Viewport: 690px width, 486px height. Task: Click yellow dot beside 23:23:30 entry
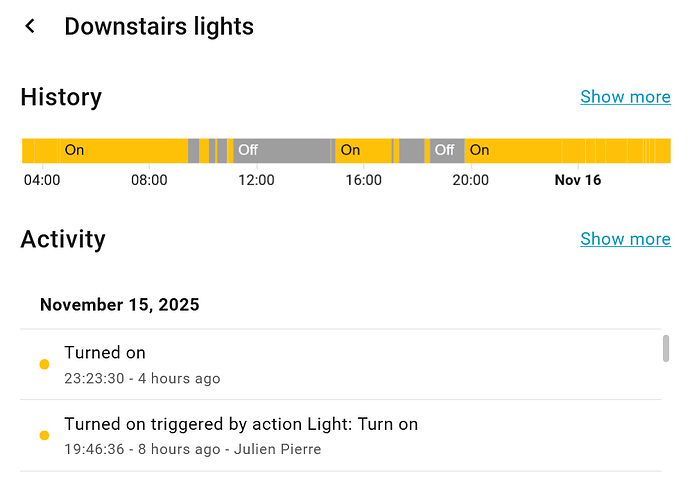point(44,365)
